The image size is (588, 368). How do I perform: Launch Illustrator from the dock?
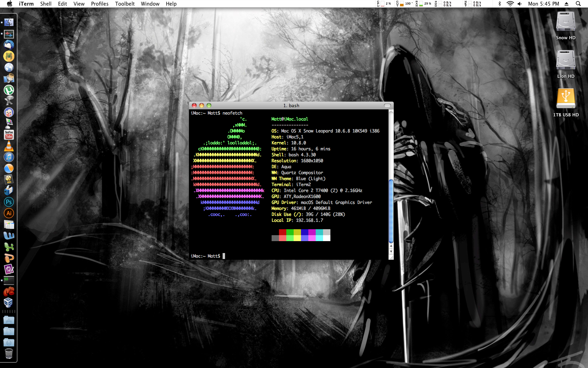9,213
